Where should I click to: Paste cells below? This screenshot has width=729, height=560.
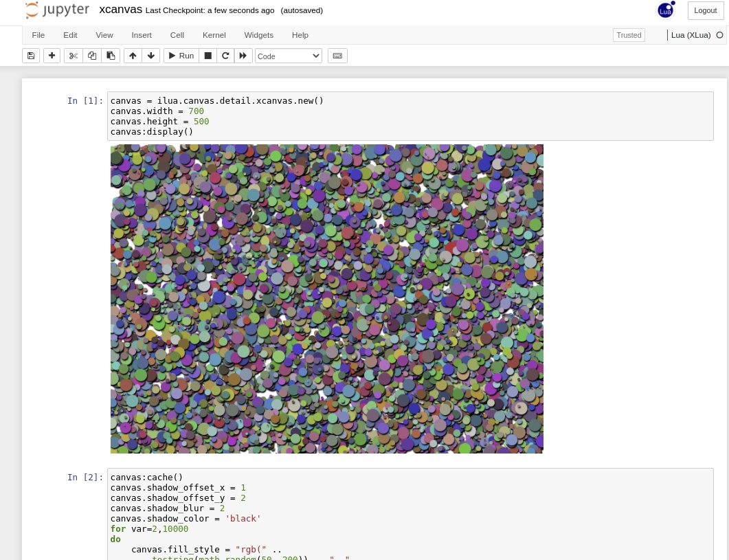(111, 56)
